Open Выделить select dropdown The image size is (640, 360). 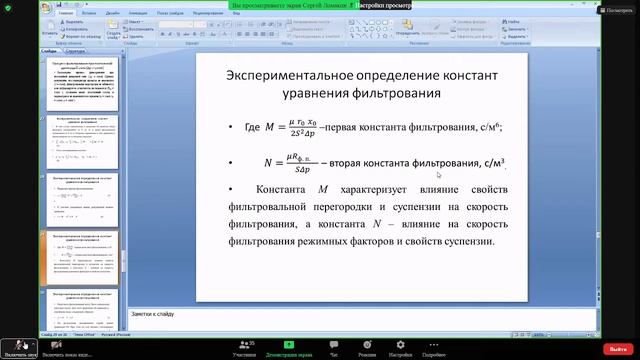coord(514,36)
